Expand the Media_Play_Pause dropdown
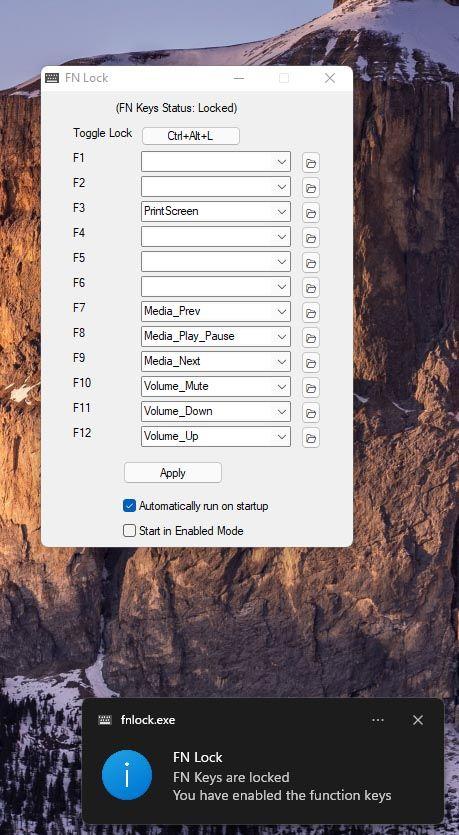The image size is (459, 835). [x=216, y=336]
